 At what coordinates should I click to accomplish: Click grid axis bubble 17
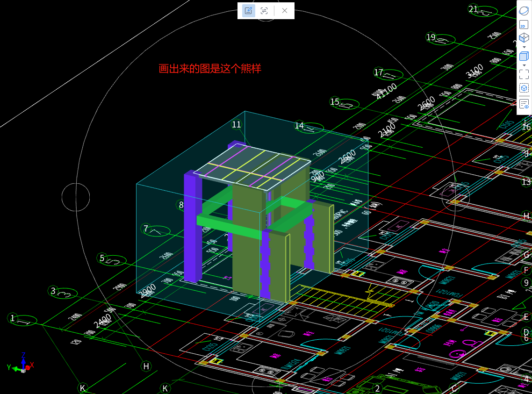pyautogui.click(x=379, y=72)
